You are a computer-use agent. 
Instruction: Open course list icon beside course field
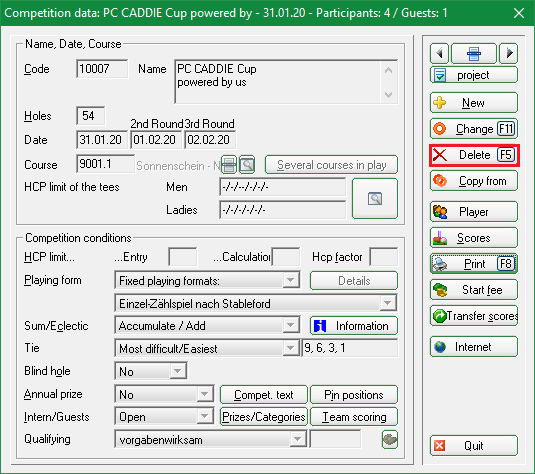click(229, 165)
